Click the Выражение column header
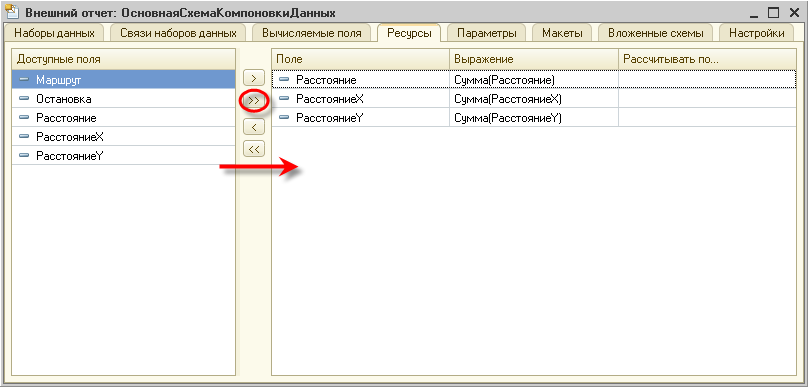This screenshot has width=808, height=387. (x=534, y=59)
